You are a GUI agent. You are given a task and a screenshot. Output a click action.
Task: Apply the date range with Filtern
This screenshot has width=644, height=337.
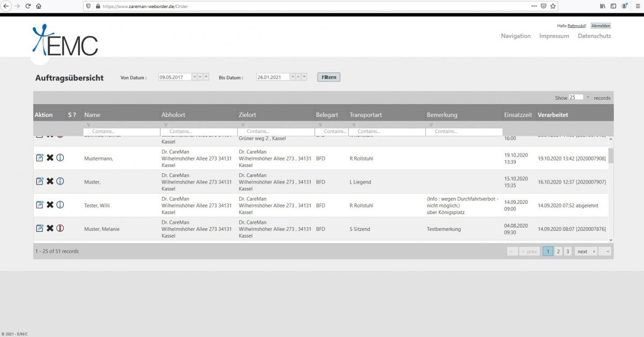329,77
